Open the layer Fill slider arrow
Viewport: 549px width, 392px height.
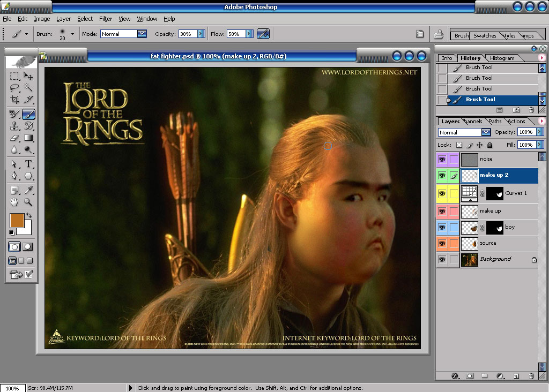click(540, 145)
